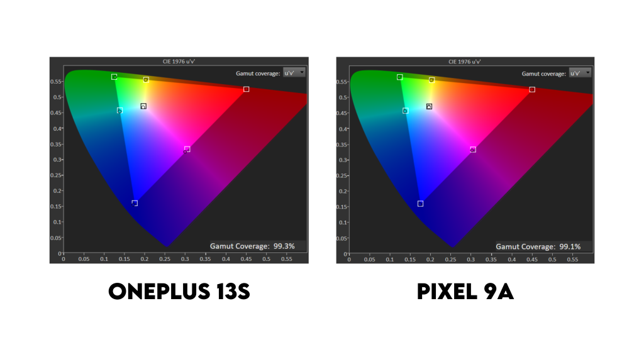Click the 99.3% Gamut Coverage readout
The height and width of the screenshot is (362, 644).
252,246
